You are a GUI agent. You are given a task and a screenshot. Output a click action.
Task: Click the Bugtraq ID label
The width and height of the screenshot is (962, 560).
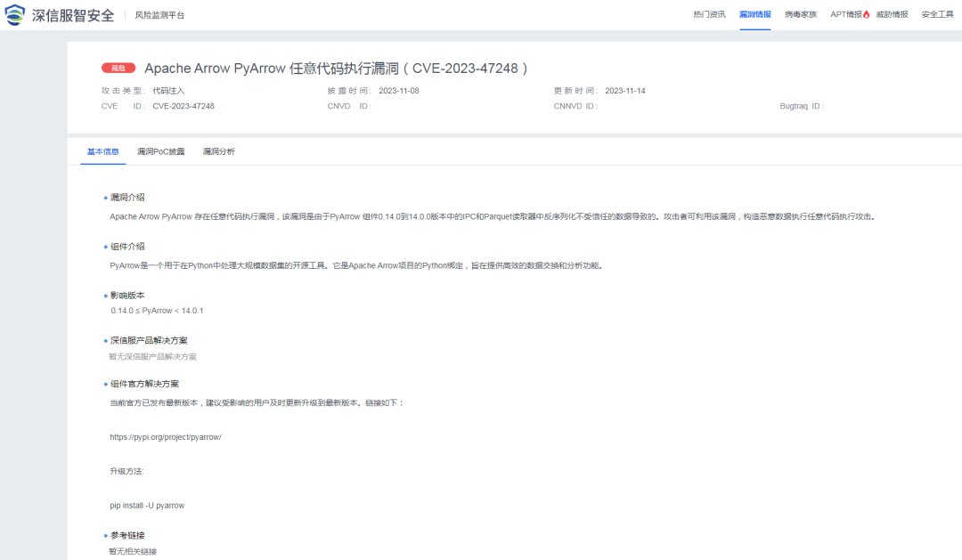coord(802,106)
